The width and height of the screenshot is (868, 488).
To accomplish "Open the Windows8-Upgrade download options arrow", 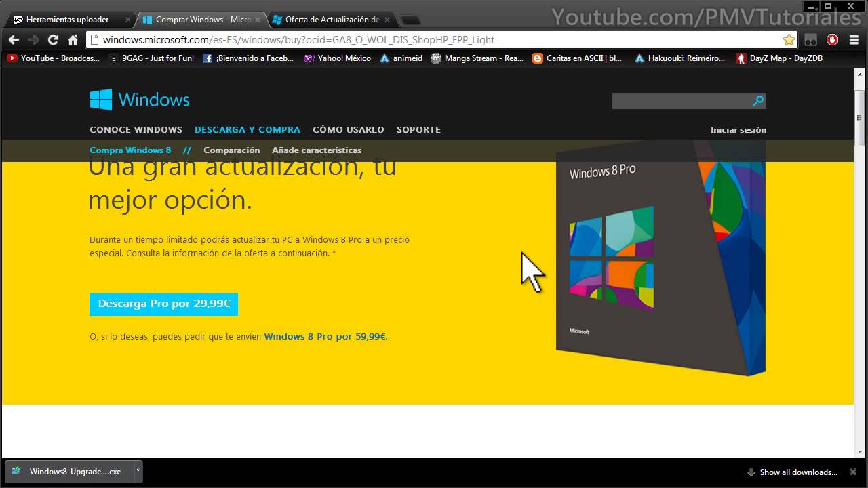I will [138, 470].
